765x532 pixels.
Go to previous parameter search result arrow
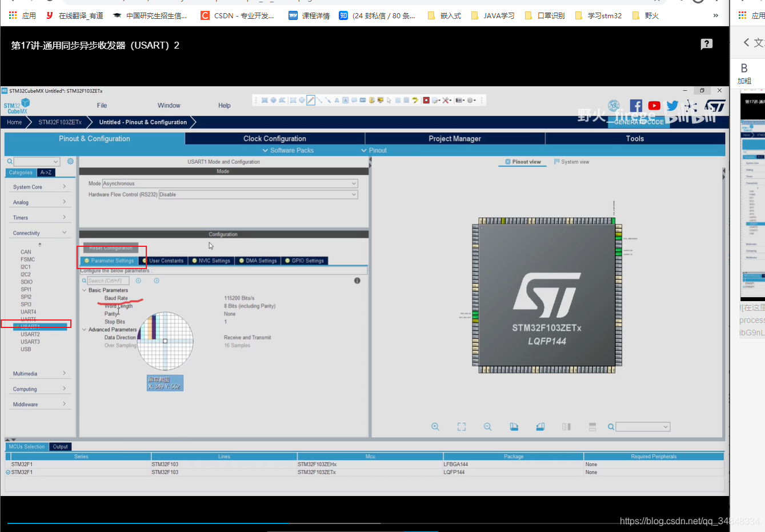coord(138,281)
